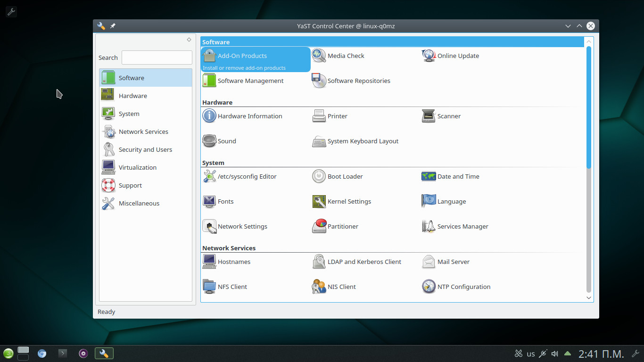Click the Scanner module icon
Image resolution: width=644 pixels, height=362 pixels.
[x=429, y=116]
